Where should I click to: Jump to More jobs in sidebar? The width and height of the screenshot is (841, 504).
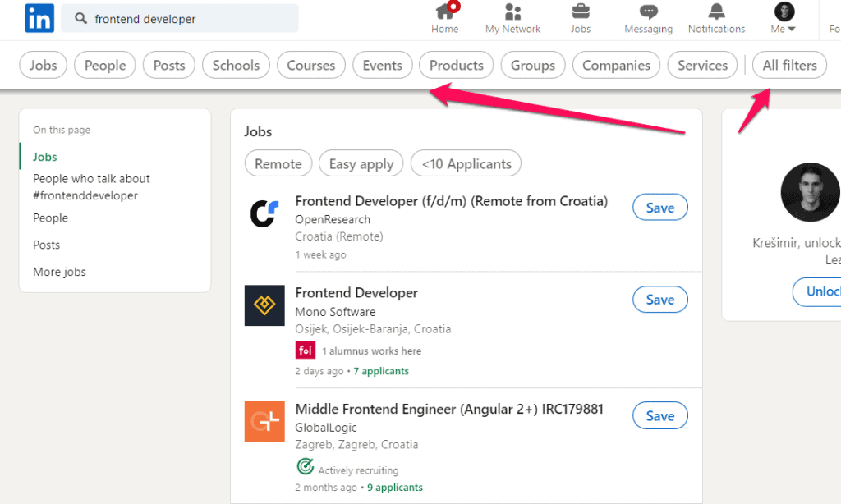pos(59,272)
